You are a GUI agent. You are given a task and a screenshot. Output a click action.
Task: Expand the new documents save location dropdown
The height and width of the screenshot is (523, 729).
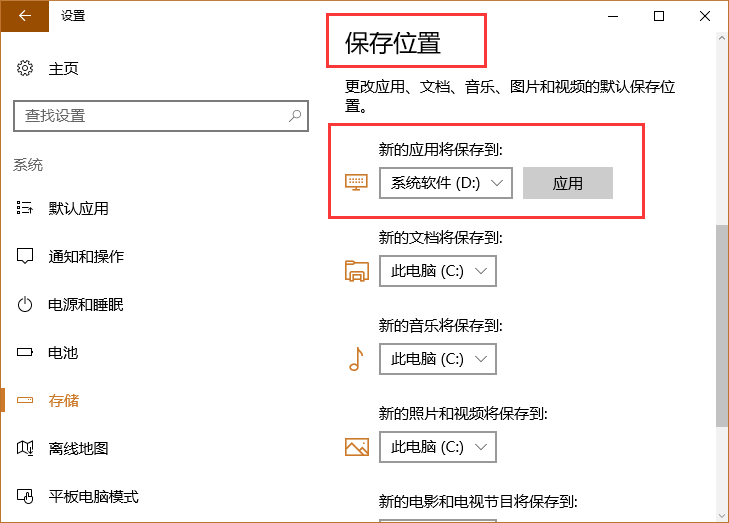(437, 271)
